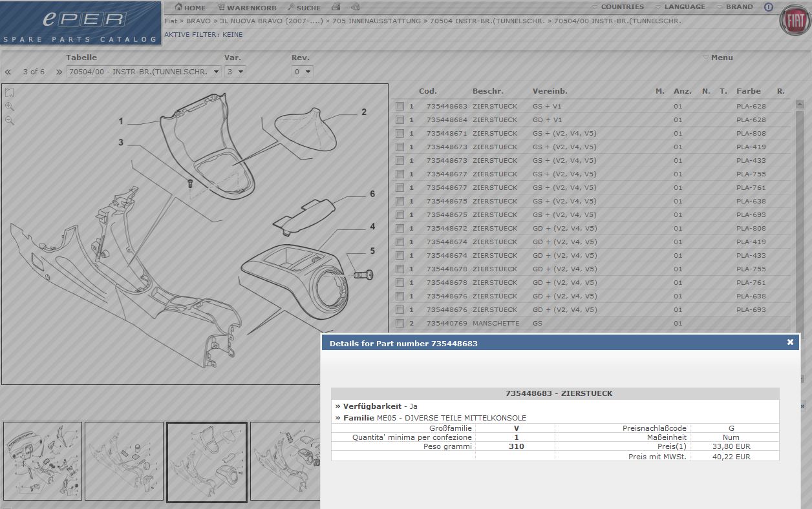Open the Tabelle dropdown 70504/00
This screenshot has width=812, height=509.
coord(143,72)
